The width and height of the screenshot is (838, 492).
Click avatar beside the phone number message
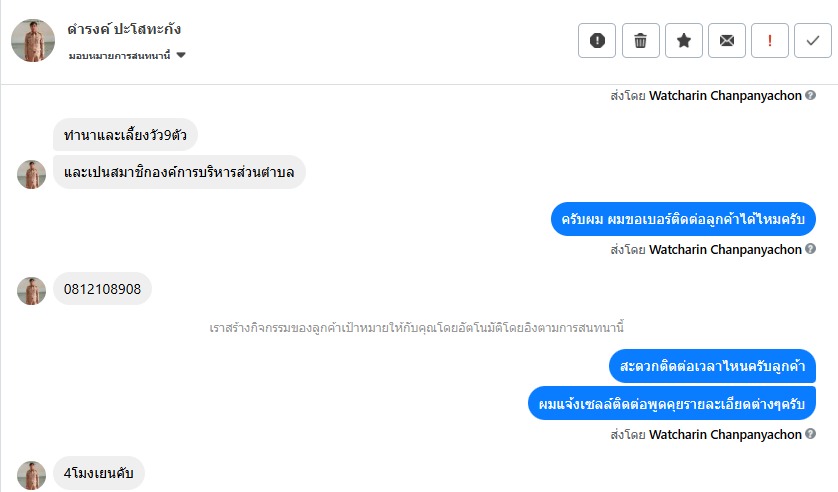(x=32, y=291)
